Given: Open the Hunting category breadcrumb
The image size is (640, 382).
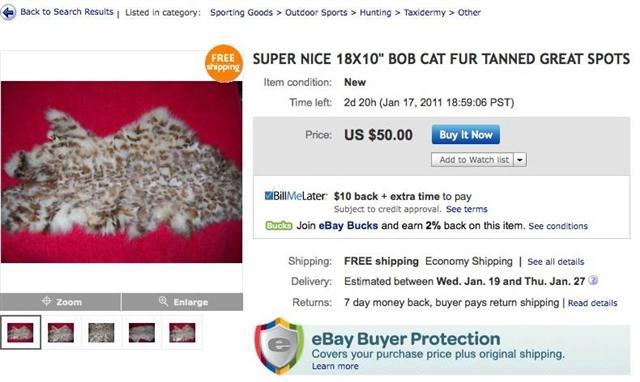Looking at the screenshot, I should [375, 13].
